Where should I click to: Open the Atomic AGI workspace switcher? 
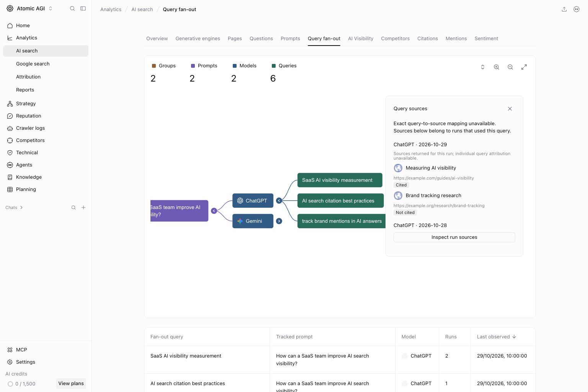coord(29,8)
